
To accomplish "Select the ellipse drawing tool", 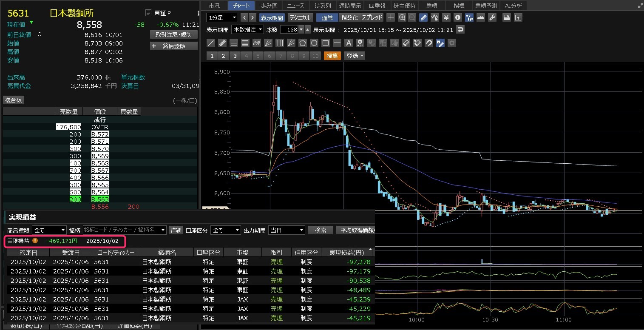I will [x=314, y=43].
